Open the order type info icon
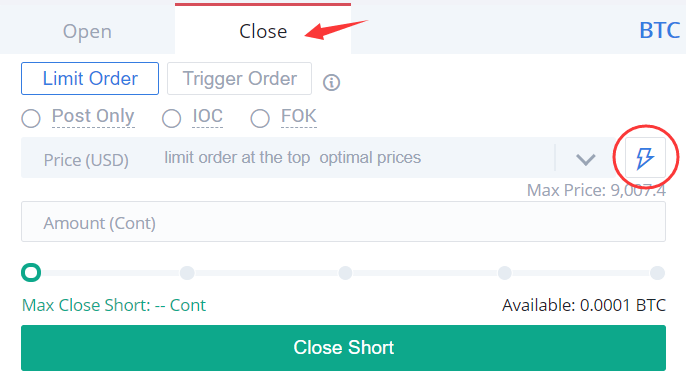Image resolution: width=686 pixels, height=385 pixels. [x=331, y=82]
